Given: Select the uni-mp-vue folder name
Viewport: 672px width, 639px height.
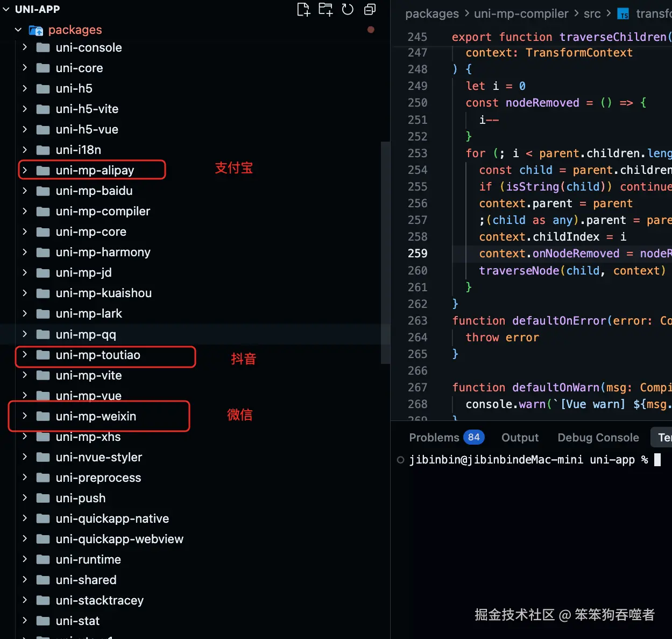Looking at the screenshot, I should pyautogui.click(x=89, y=396).
